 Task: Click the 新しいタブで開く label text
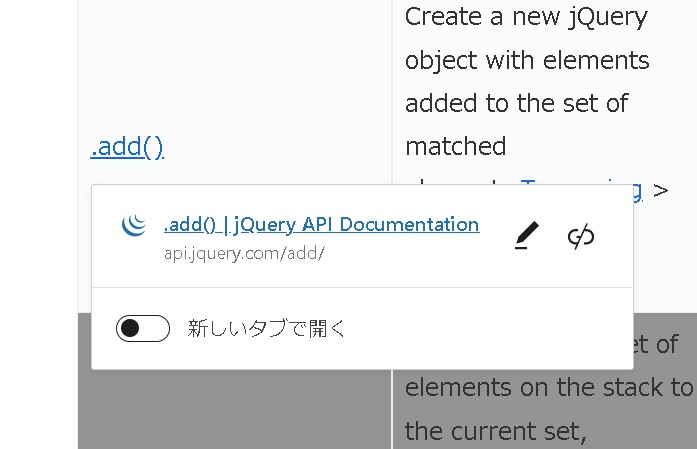266,328
